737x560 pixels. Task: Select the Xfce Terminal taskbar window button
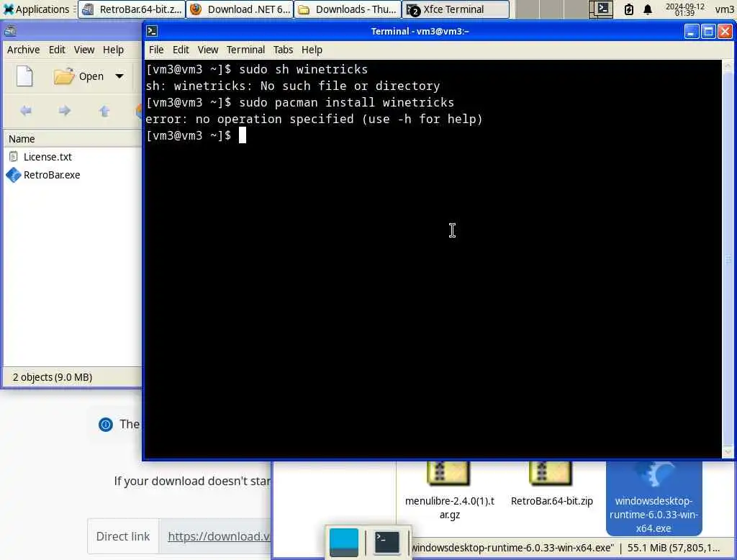[x=456, y=9]
